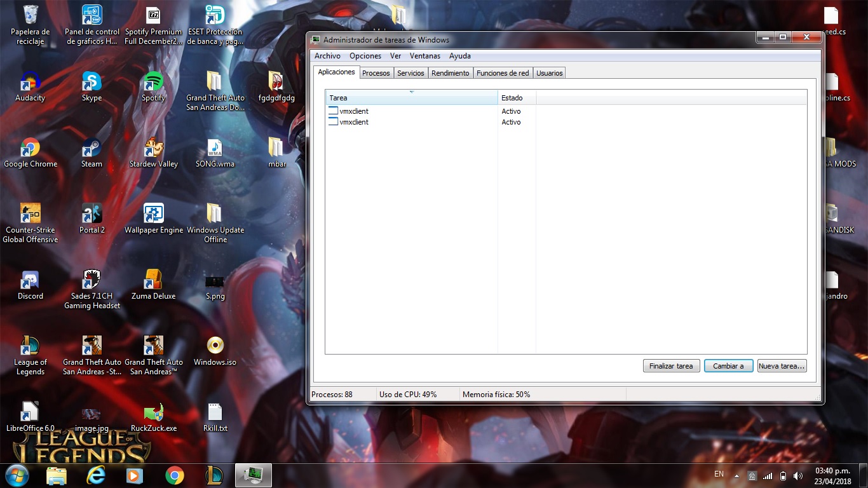Image resolution: width=868 pixels, height=488 pixels.
Task: Launch Counter-Strike Global Offensive
Action: point(29,213)
